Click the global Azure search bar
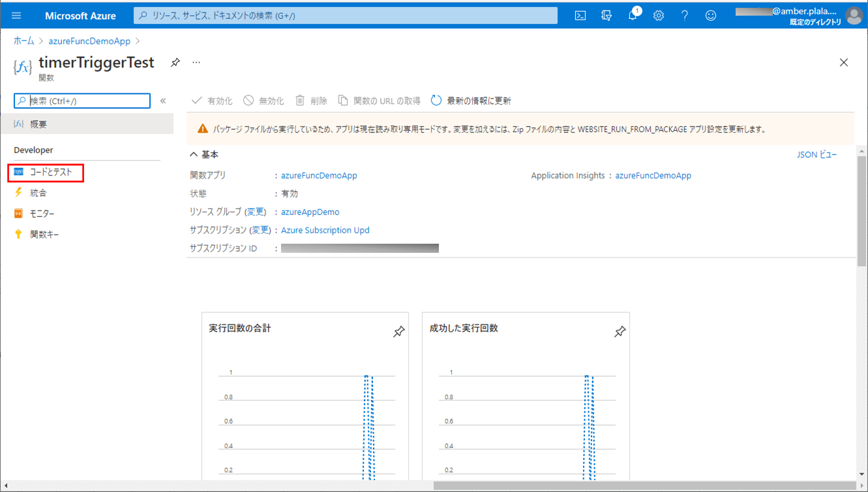 [x=346, y=16]
